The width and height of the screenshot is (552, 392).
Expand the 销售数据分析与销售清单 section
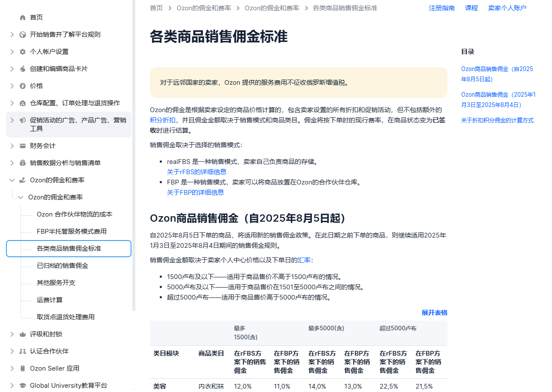(12, 163)
